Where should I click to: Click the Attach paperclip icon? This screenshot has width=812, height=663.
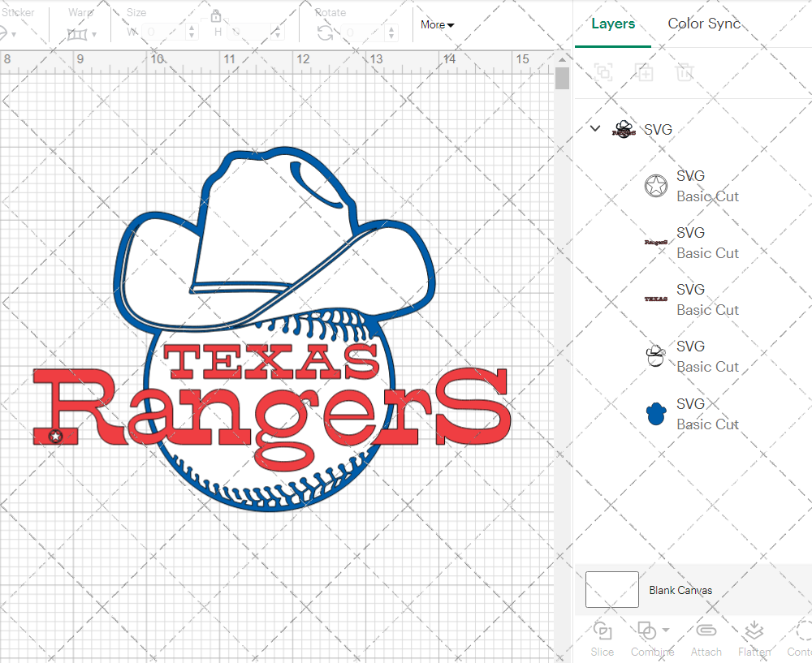tap(706, 631)
